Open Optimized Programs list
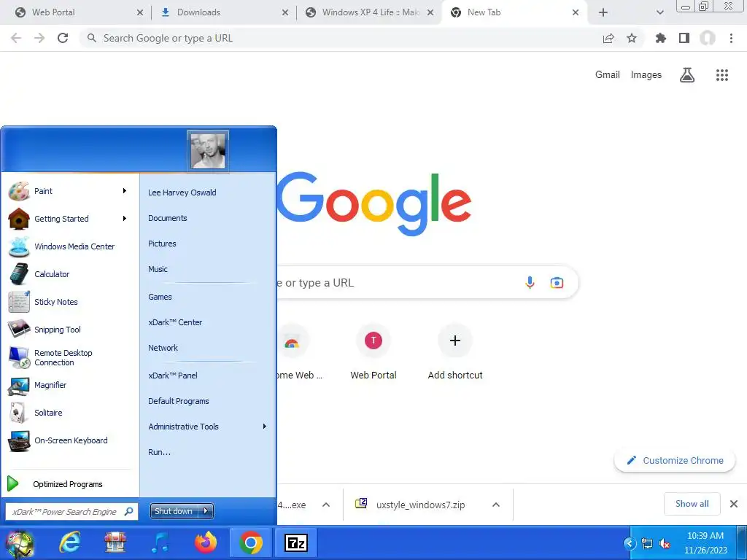The image size is (747, 560). pos(68,484)
